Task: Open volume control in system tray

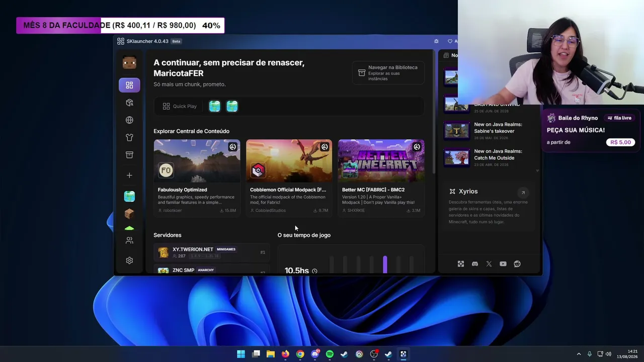Action: pyautogui.click(x=608, y=354)
